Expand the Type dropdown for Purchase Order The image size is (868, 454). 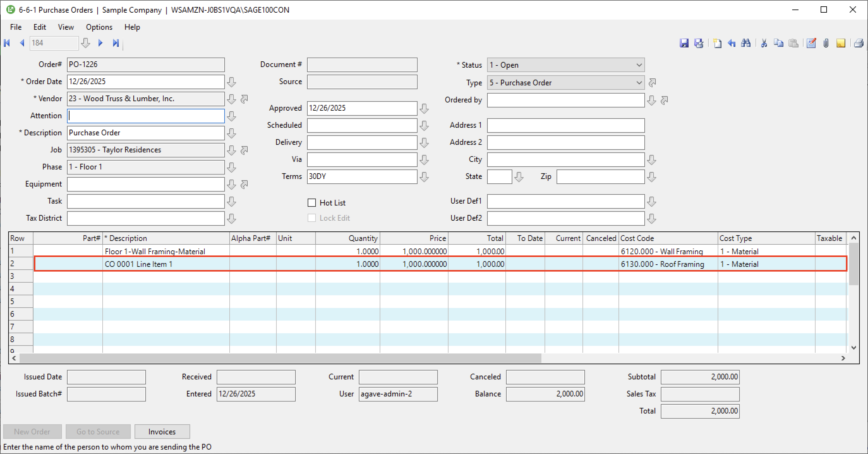point(639,83)
